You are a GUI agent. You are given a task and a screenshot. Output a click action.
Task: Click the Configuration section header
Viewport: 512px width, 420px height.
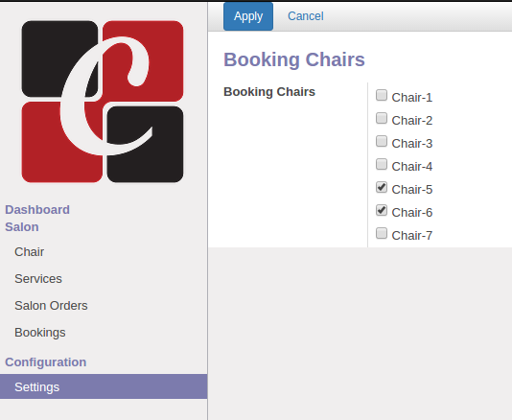[46, 362]
